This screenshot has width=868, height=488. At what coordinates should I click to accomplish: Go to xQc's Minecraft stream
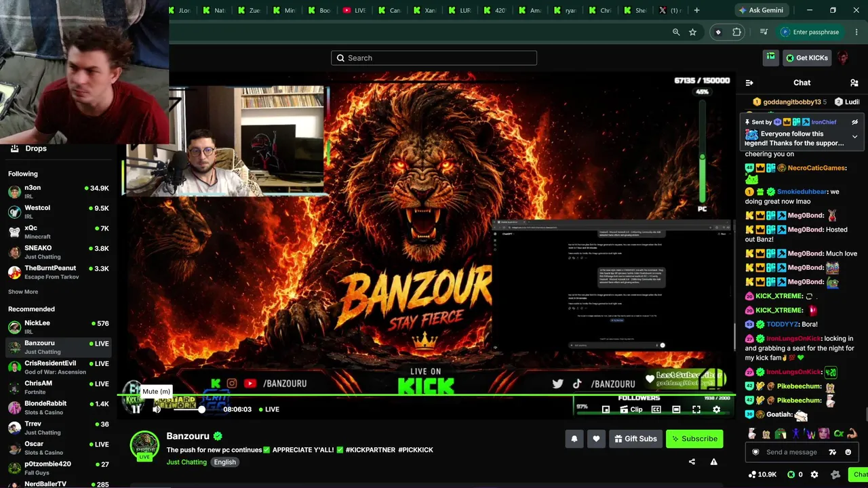[x=58, y=232]
